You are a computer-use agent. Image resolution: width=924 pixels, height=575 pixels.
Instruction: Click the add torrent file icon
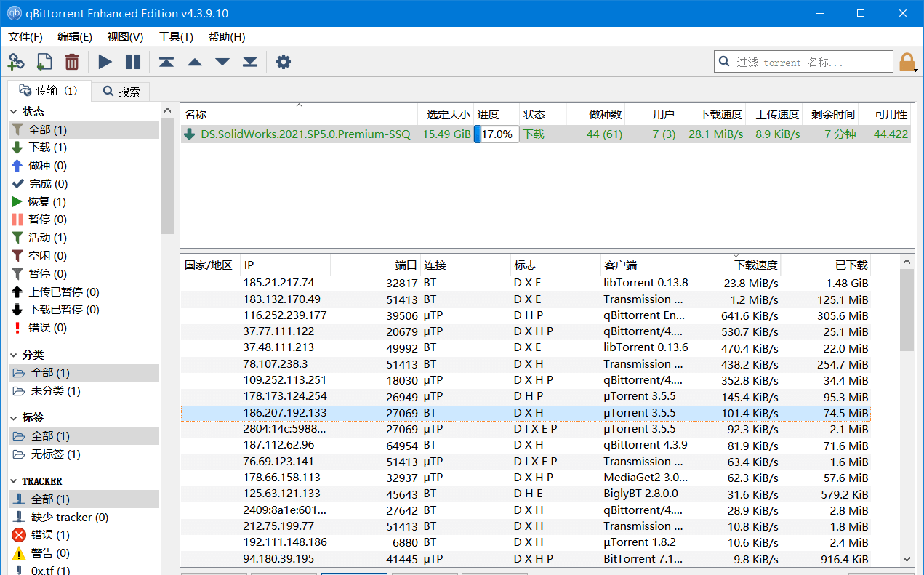[44, 62]
